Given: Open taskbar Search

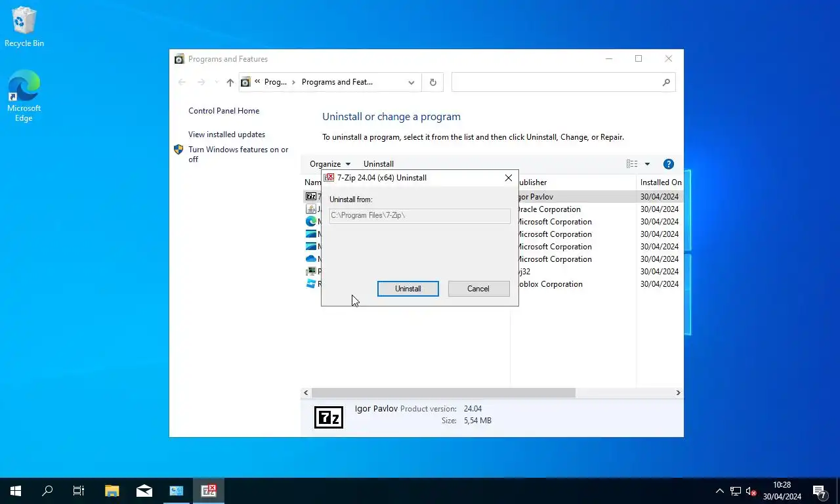Looking at the screenshot, I should tap(47, 491).
